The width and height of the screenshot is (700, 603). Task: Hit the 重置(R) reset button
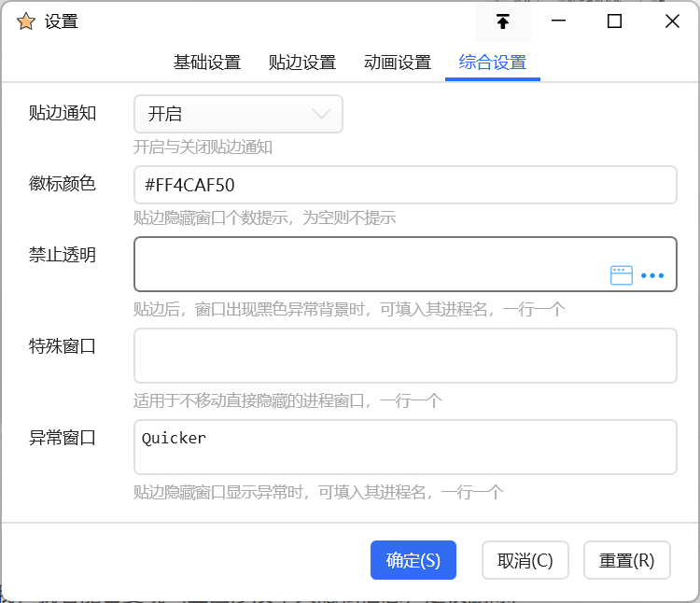[x=626, y=560]
